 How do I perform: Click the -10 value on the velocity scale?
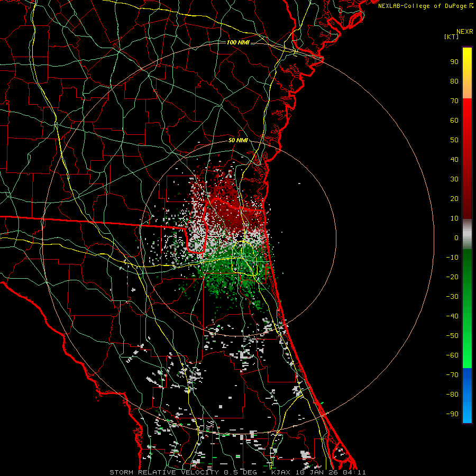coord(452,258)
